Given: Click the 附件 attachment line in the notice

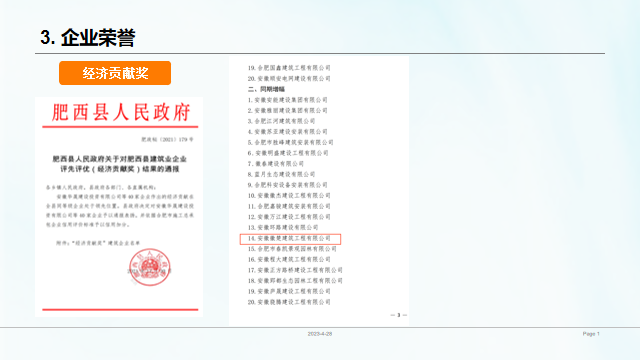Looking at the screenshot, I should [x=98, y=243].
